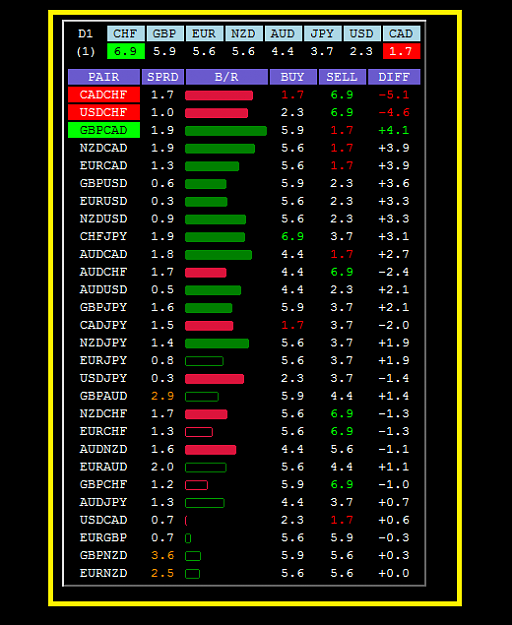512x625 pixels.
Task: Select the NZD currency header
Action: [x=244, y=33]
